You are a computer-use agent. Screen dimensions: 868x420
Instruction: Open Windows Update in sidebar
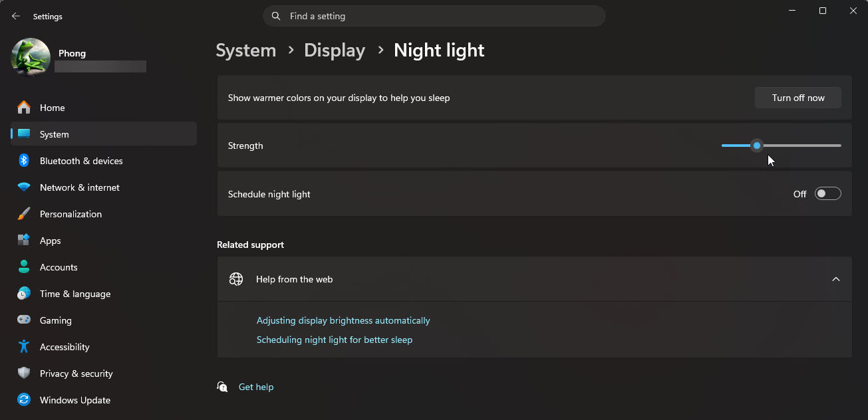[x=104, y=400]
